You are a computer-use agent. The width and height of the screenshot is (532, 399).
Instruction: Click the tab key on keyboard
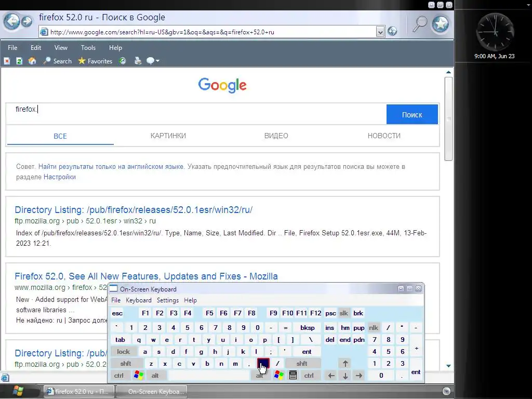(120, 340)
